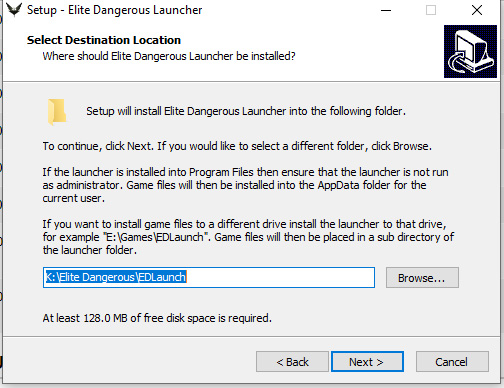This screenshot has height=388, width=504.
Task: Open the Browse... folder picker
Action: pos(422,277)
